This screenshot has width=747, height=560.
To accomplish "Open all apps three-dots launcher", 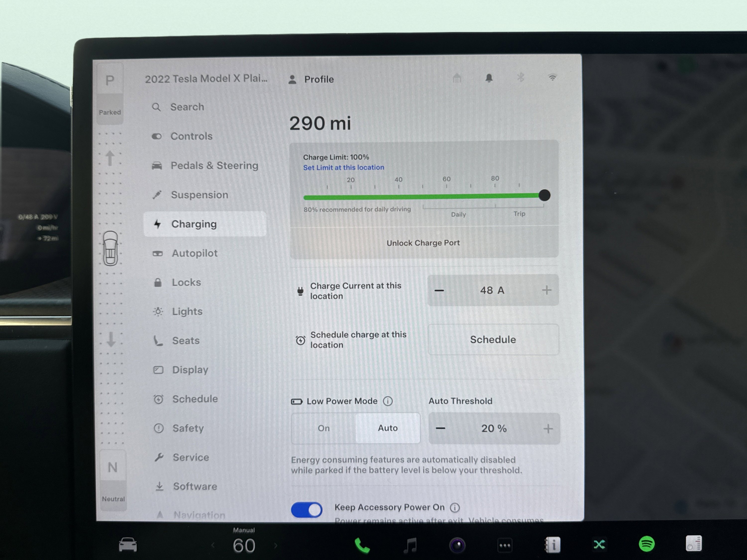I will pos(505,545).
